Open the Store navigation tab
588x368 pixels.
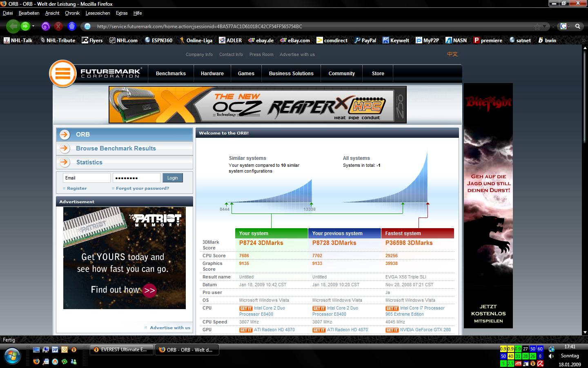(378, 74)
